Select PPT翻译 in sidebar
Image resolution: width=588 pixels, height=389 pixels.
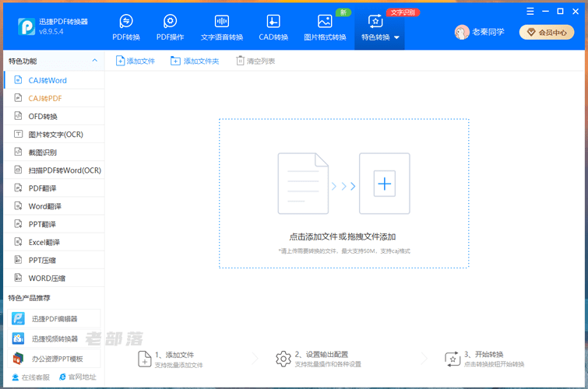pos(54,224)
